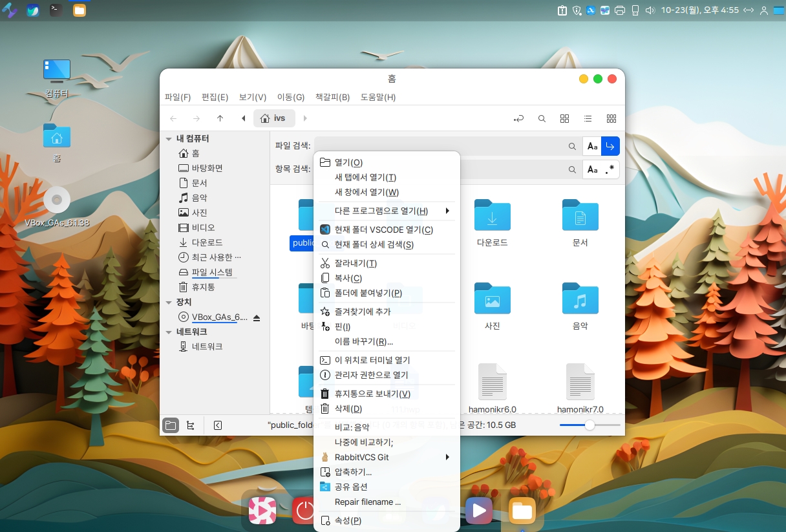Open 다운로드 in the sidebar

point(207,242)
